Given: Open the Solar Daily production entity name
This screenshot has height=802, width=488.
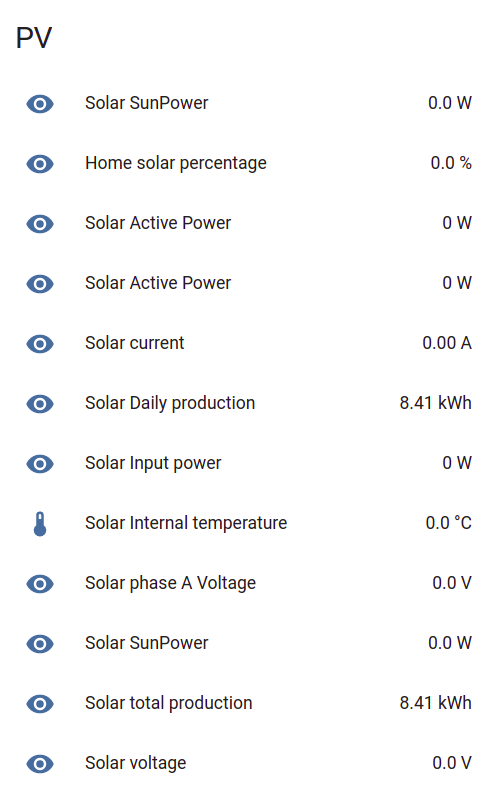Looking at the screenshot, I should [x=170, y=403].
